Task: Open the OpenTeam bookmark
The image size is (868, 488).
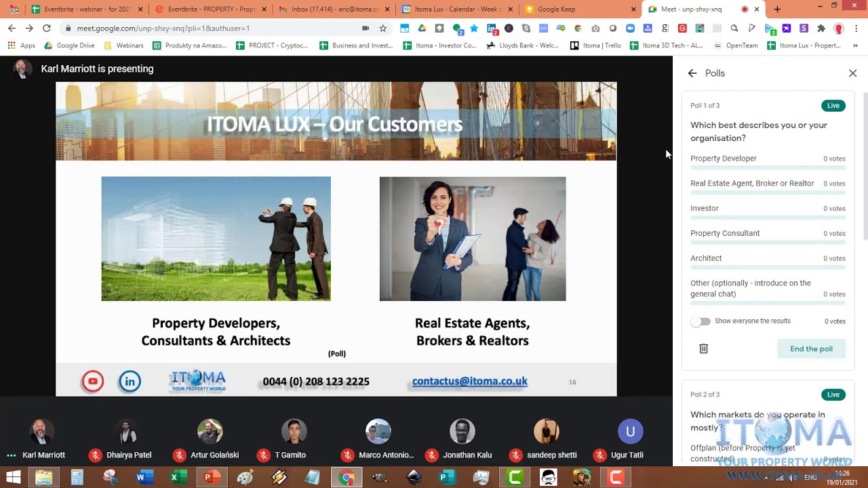Action: [736, 45]
